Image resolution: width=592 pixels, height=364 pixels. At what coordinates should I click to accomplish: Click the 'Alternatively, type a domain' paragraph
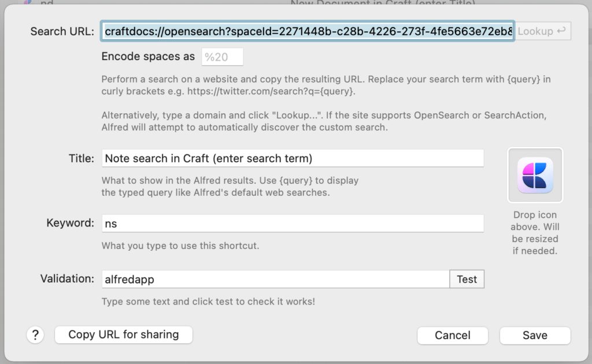[x=324, y=121]
